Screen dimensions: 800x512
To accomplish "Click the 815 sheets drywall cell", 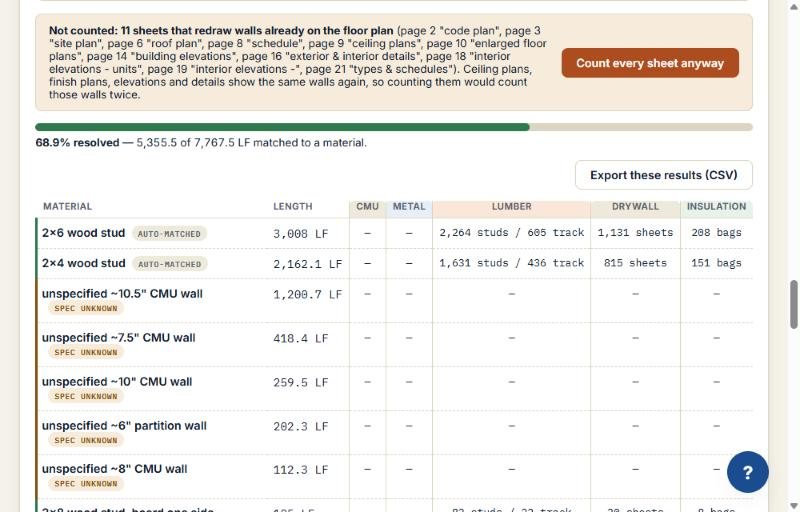I will point(635,263).
